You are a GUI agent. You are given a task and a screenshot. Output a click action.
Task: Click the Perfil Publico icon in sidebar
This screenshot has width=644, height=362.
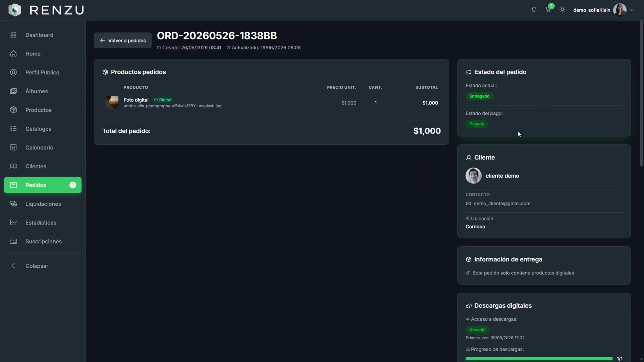pos(13,72)
